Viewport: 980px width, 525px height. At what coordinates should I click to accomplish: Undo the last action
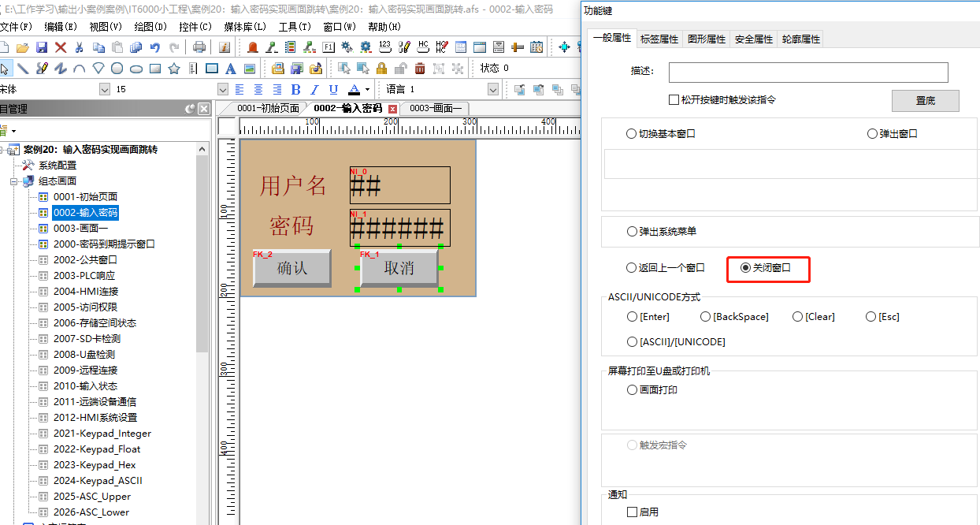(155, 47)
